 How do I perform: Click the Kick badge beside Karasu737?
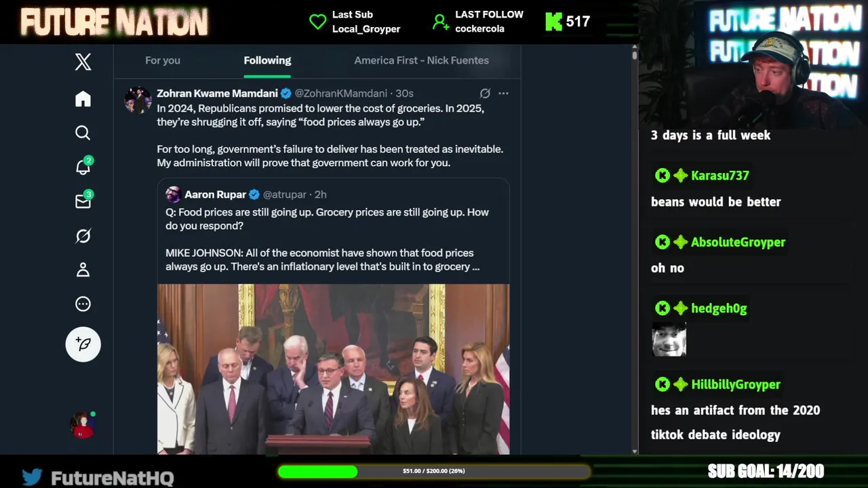click(663, 176)
